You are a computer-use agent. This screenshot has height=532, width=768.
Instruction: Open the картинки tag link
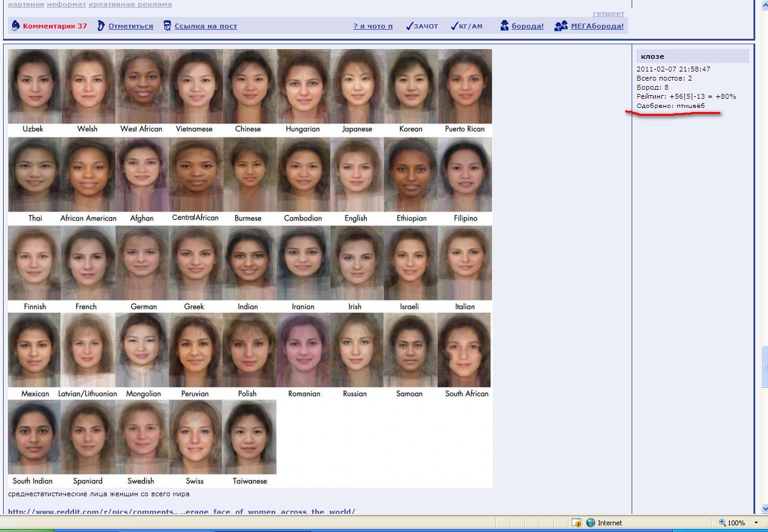[x=25, y=4]
